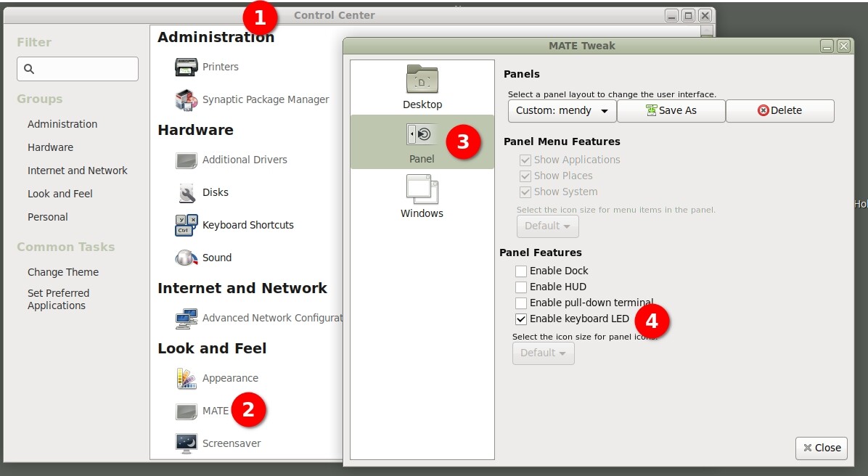Open Printers icon in Control Center

click(186, 67)
